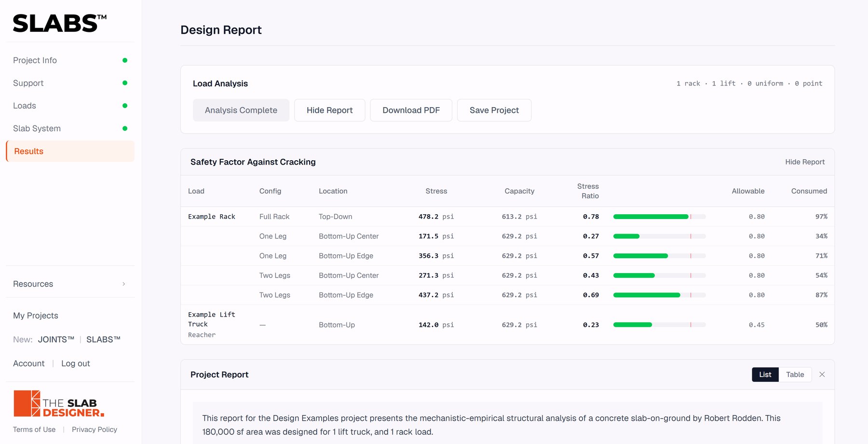Open My Projects

point(36,316)
